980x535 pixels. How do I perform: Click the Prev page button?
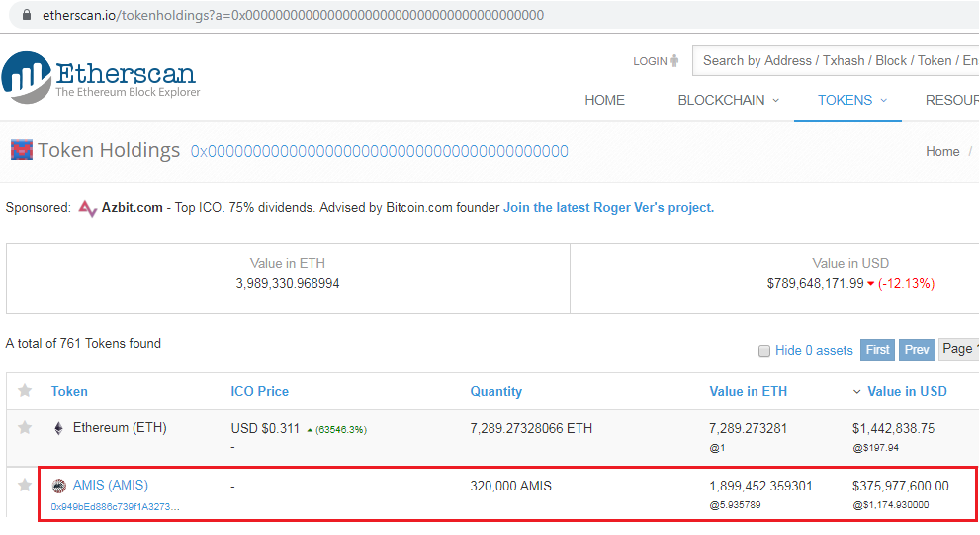[x=917, y=350]
